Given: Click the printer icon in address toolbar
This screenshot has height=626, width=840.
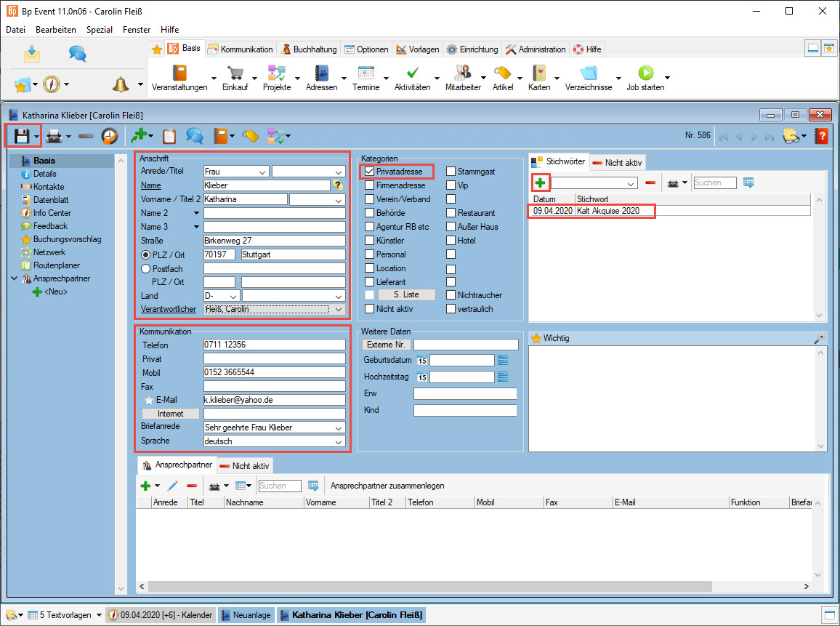Looking at the screenshot, I should point(54,136).
